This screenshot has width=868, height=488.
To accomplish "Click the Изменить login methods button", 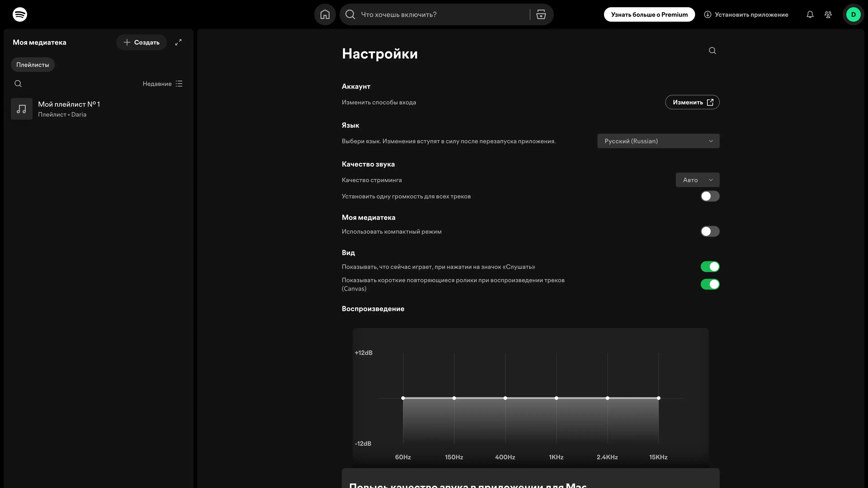I will (692, 102).
